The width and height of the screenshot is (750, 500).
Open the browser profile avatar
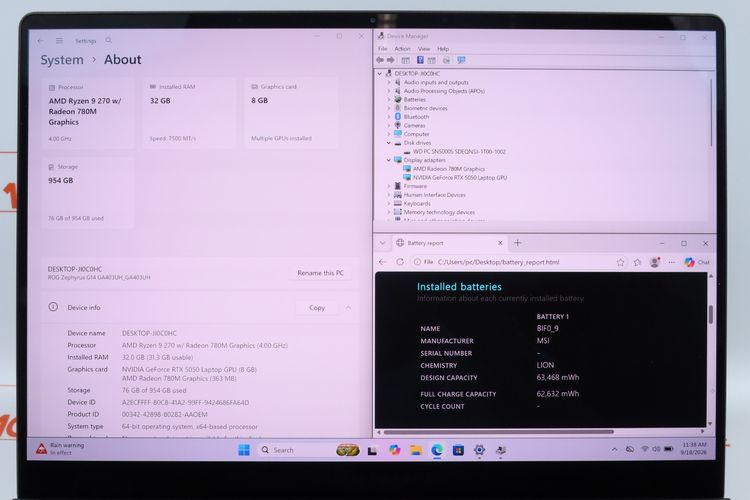[654, 262]
